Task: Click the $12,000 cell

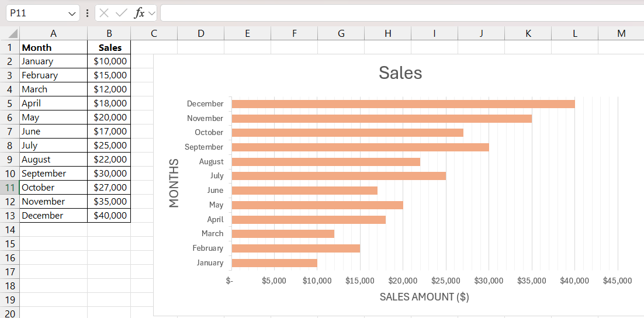Action: (109, 89)
